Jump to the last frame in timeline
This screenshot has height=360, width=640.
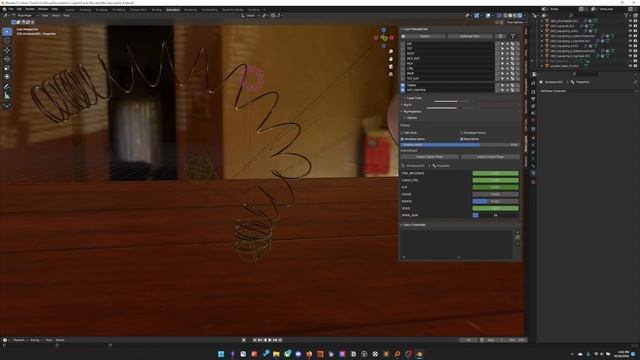click(280, 340)
